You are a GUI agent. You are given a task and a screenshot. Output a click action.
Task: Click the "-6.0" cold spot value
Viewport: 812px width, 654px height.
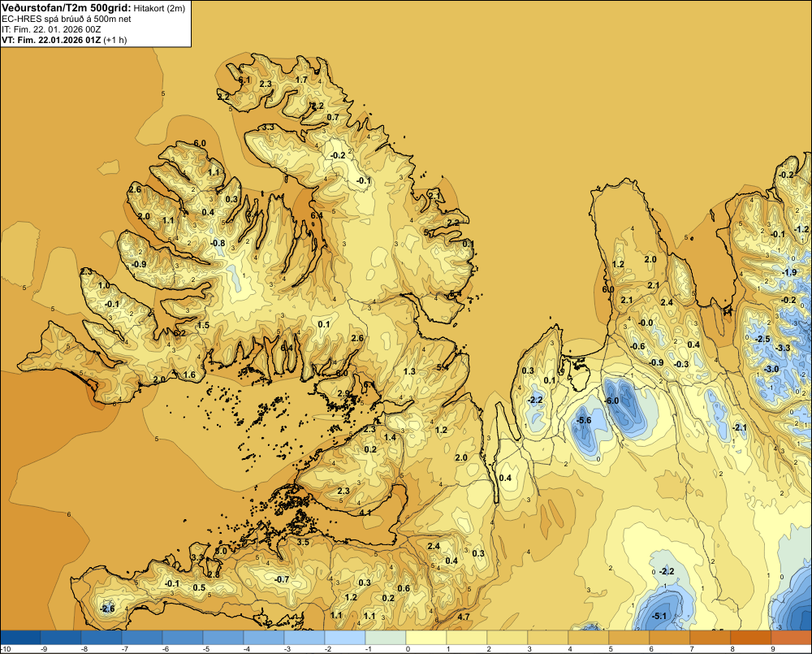pyautogui.click(x=611, y=401)
